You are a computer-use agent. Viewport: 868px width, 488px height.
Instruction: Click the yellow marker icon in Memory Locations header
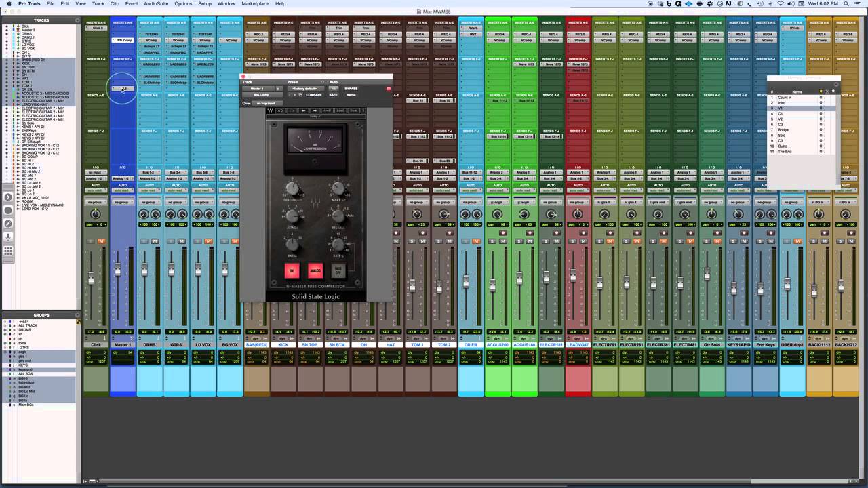point(821,91)
